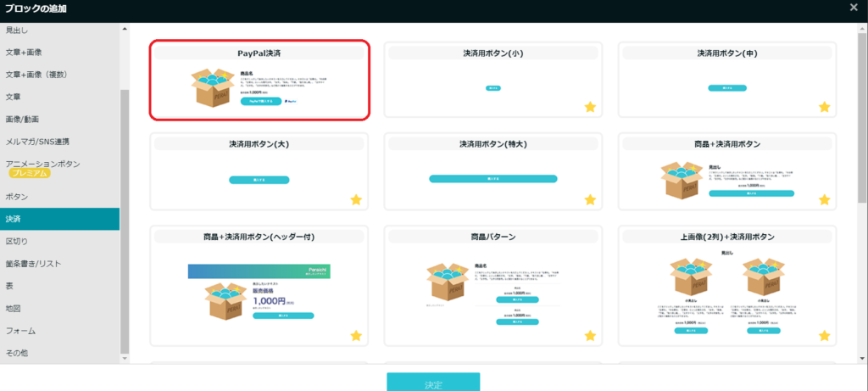Switch to the フォーム category
Image resolution: width=868 pixels, height=391 pixels.
click(20, 330)
